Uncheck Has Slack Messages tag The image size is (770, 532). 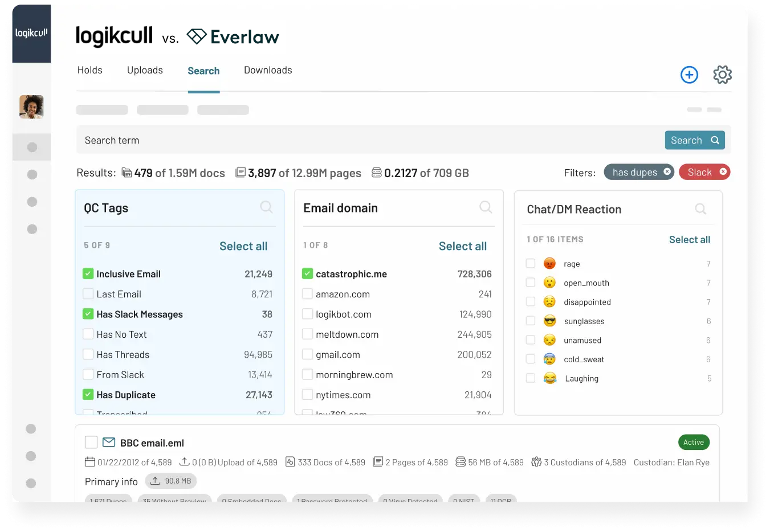point(88,314)
